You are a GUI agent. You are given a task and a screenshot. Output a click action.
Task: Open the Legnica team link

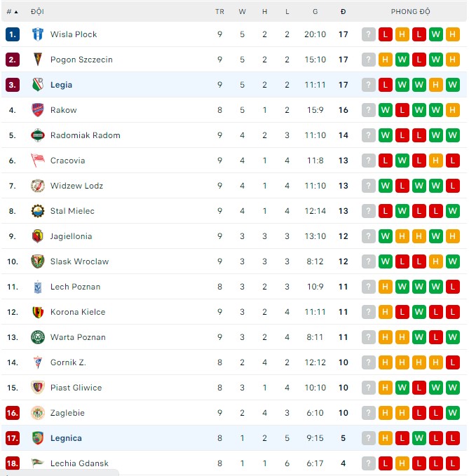[x=66, y=438]
